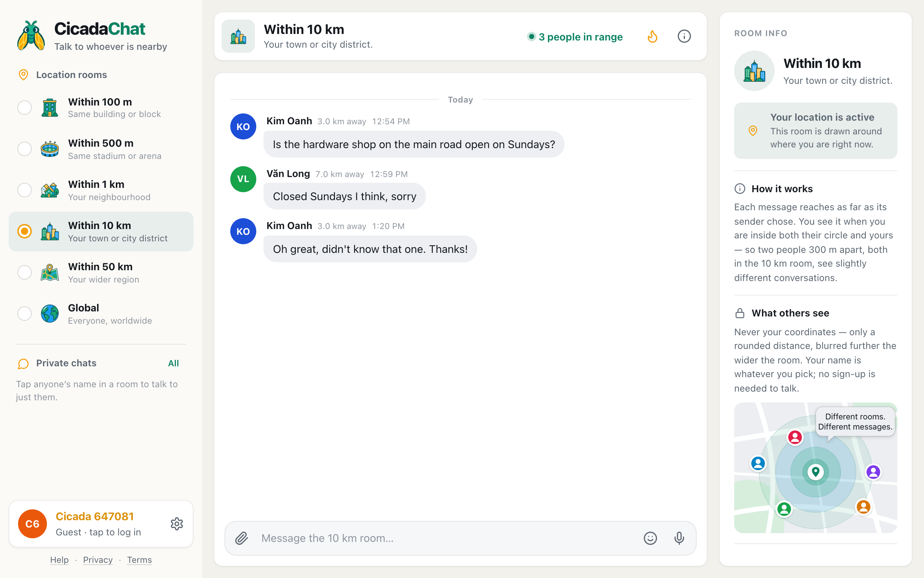Viewport: 924px width, 578px height.
Task: Click the purple person marker on the map
Action: click(873, 472)
